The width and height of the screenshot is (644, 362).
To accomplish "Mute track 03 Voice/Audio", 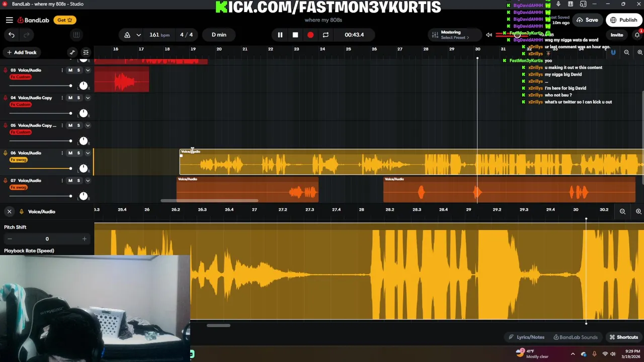I will click(70, 70).
